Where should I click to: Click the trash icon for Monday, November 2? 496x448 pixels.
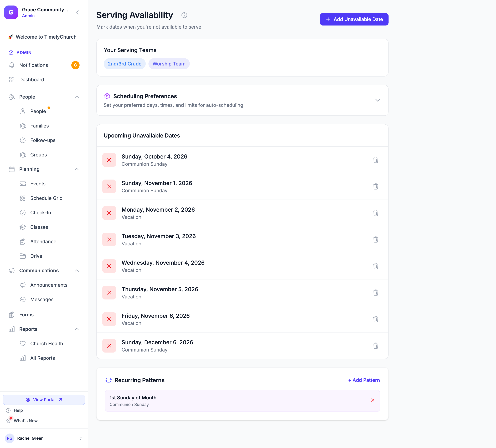click(x=375, y=213)
